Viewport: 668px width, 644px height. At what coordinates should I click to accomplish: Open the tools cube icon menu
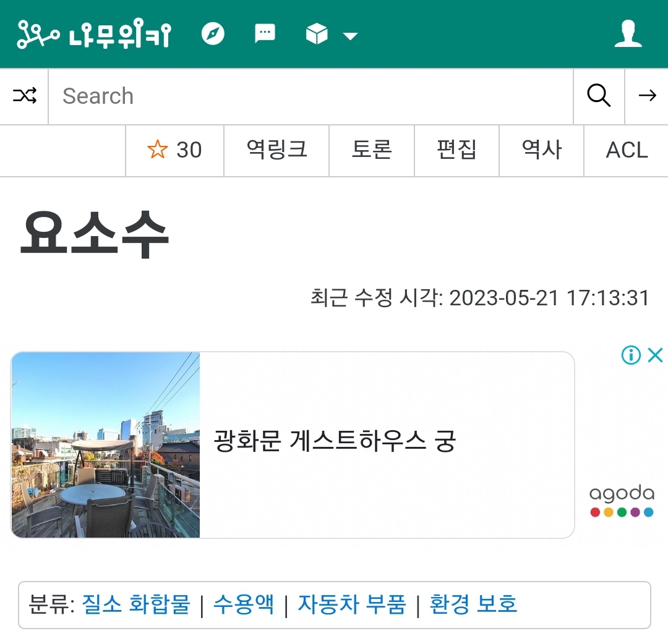(317, 33)
